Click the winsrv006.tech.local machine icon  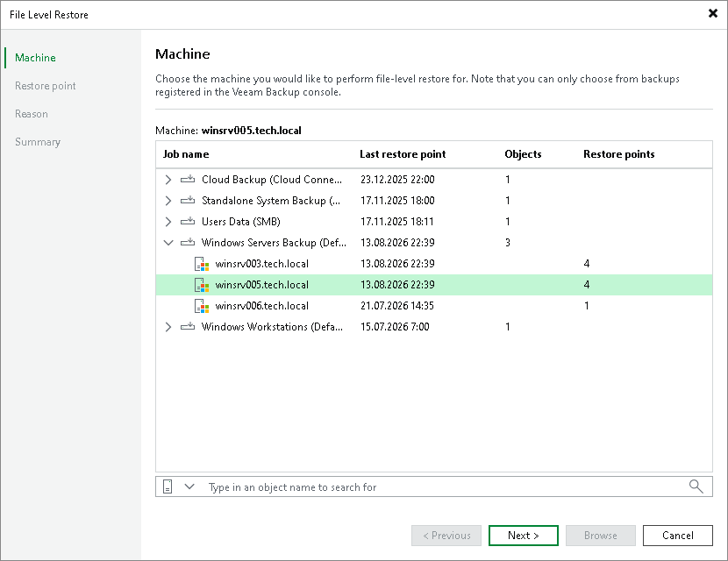[202, 306]
